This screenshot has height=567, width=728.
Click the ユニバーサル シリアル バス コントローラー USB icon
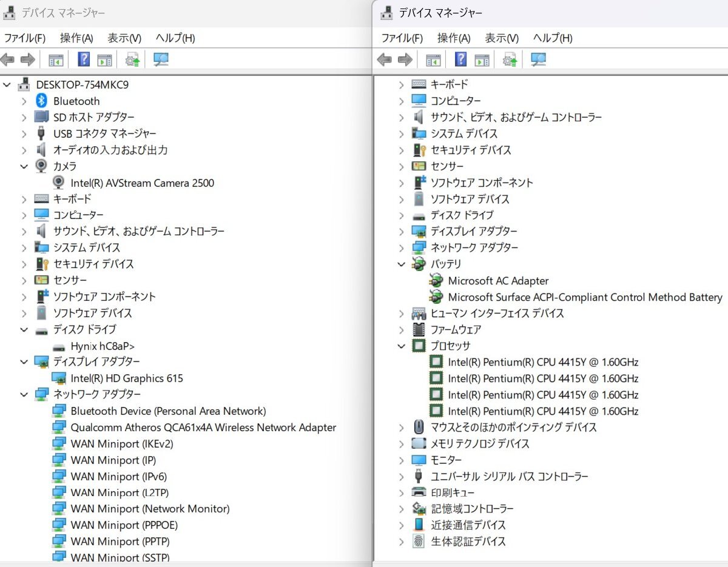pos(419,476)
